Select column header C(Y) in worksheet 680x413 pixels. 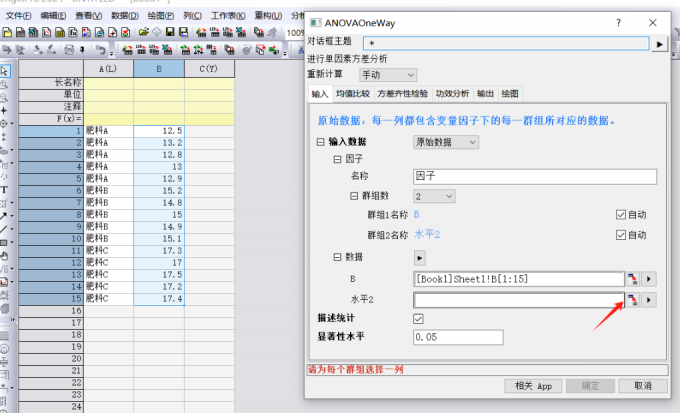point(209,69)
